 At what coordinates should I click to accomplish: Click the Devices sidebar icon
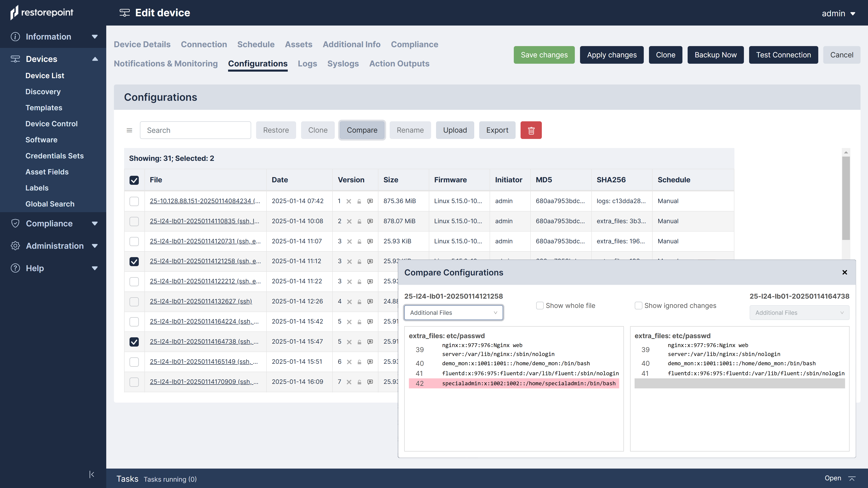pyautogui.click(x=15, y=59)
